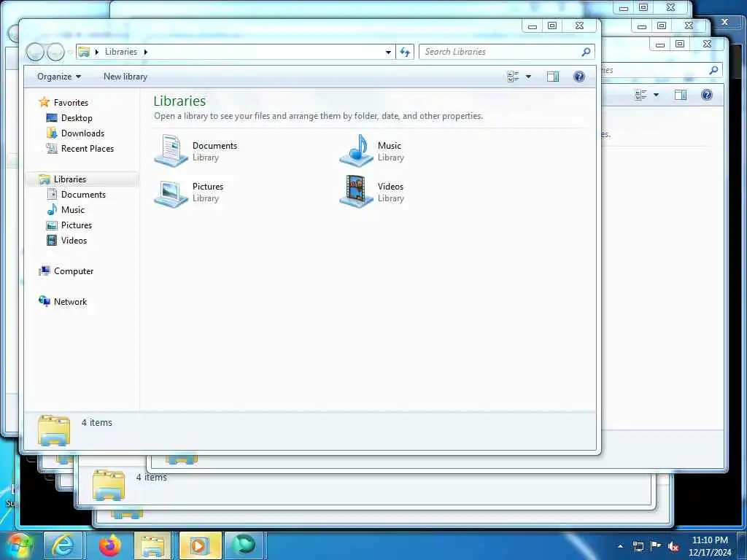Click the Action Center flag icon

pyautogui.click(x=656, y=546)
